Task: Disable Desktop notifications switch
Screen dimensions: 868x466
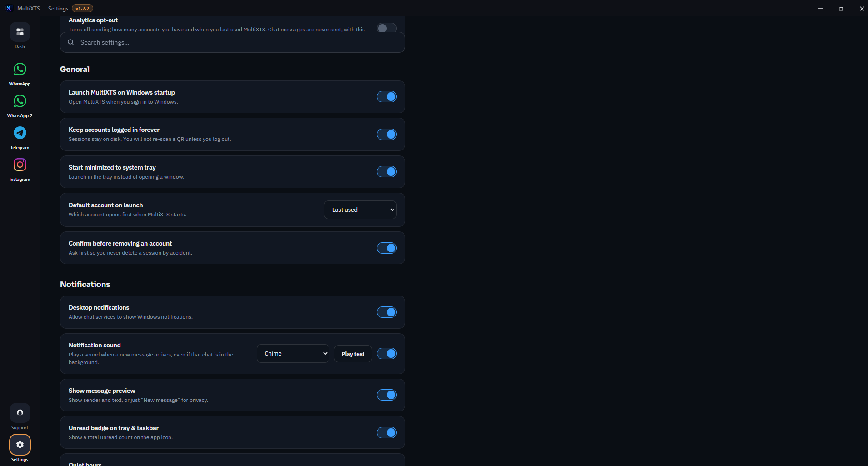Action: (x=387, y=312)
